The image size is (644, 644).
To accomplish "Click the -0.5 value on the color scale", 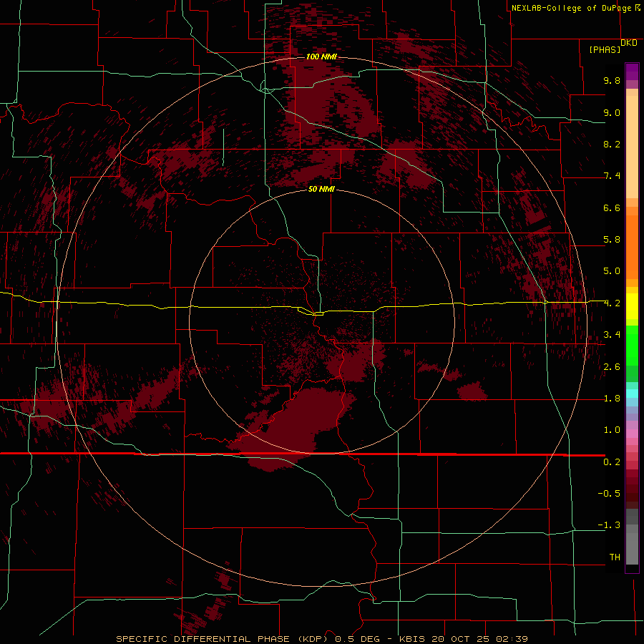I will [609, 494].
